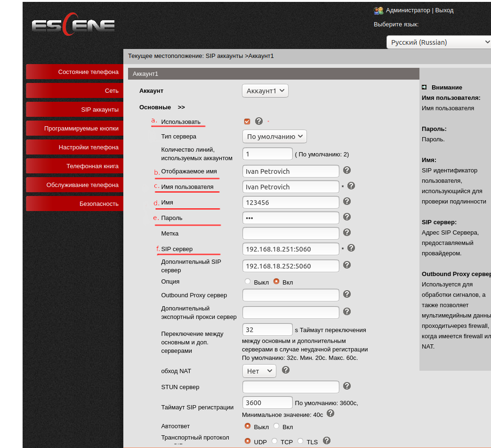
Task: Enable Автоответ Вкл radio button
Action: tap(276, 426)
